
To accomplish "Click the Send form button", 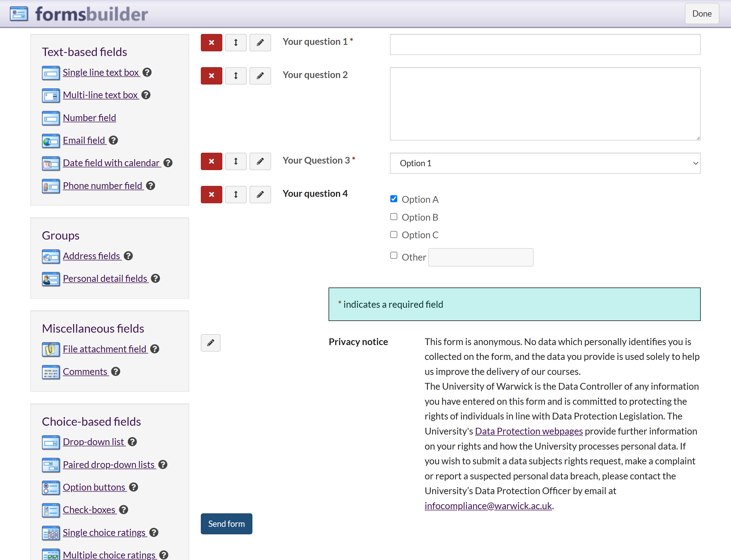I will pyautogui.click(x=226, y=524).
